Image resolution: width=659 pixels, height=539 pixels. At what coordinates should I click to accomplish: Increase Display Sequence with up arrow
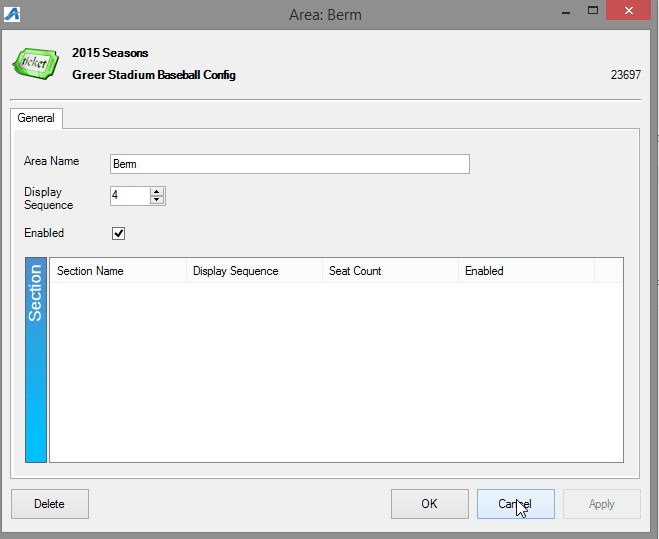(x=157, y=191)
